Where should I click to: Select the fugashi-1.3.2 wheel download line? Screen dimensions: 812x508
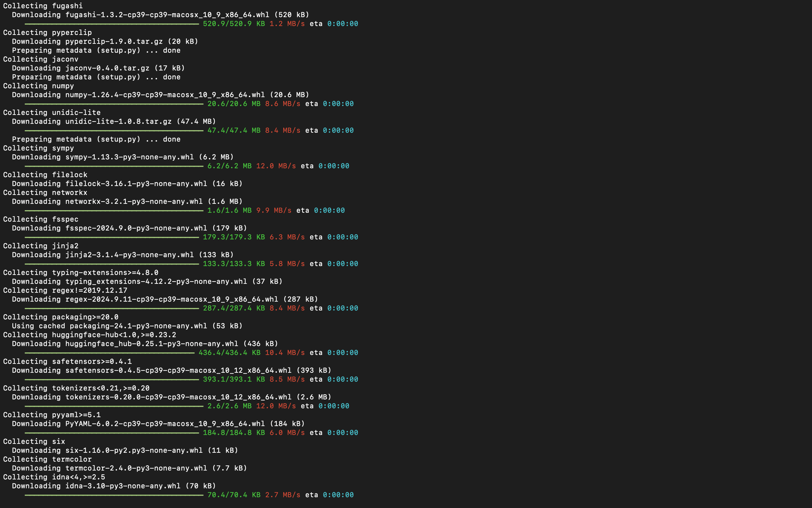point(160,15)
